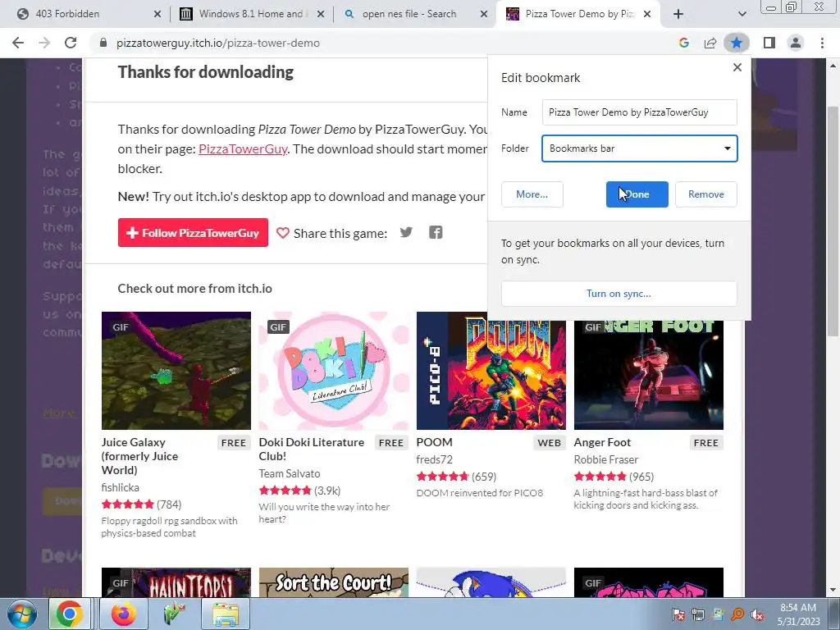840x630 pixels.
Task: Visit author fishlicka
Action: [120, 487]
